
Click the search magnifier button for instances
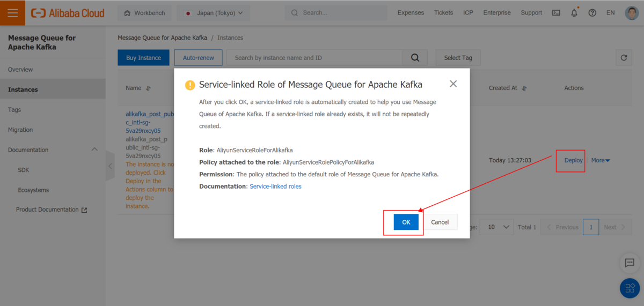tap(415, 58)
